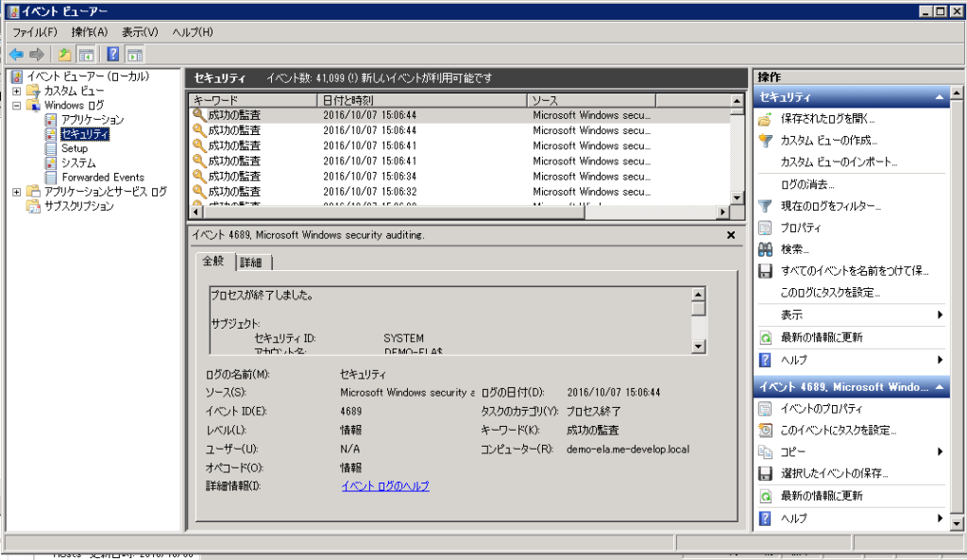Click the event list scroll up arrow

tap(737, 100)
